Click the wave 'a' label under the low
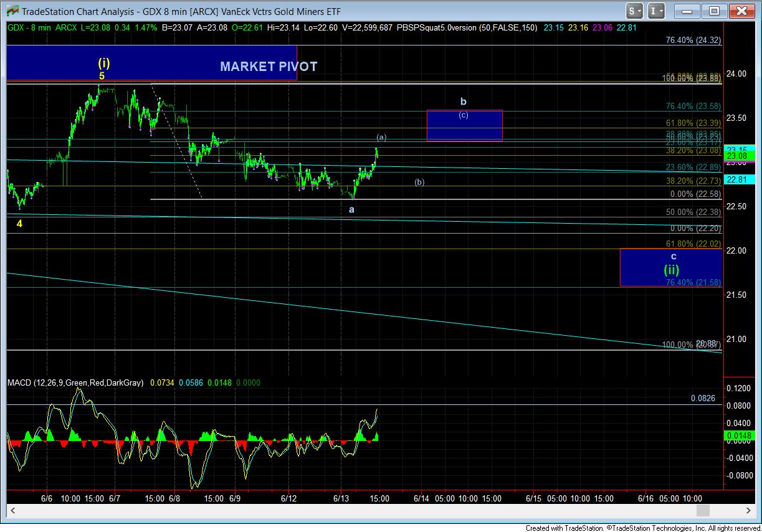Screen dimensions: 762x532 click(x=351, y=210)
